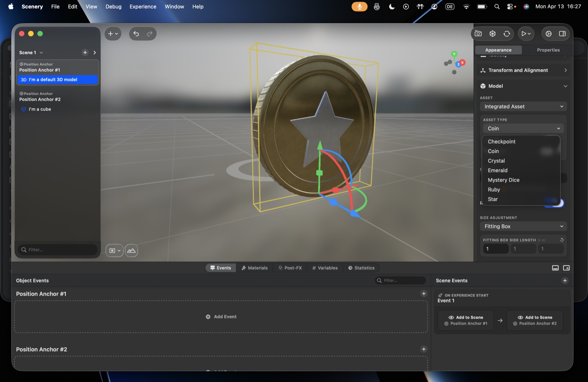588x382 pixels.
Task: Open Siri from menu bar
Action: 526,7
